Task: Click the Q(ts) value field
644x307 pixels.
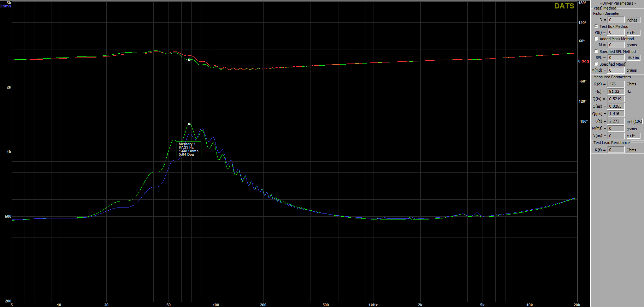Action: 616,99
